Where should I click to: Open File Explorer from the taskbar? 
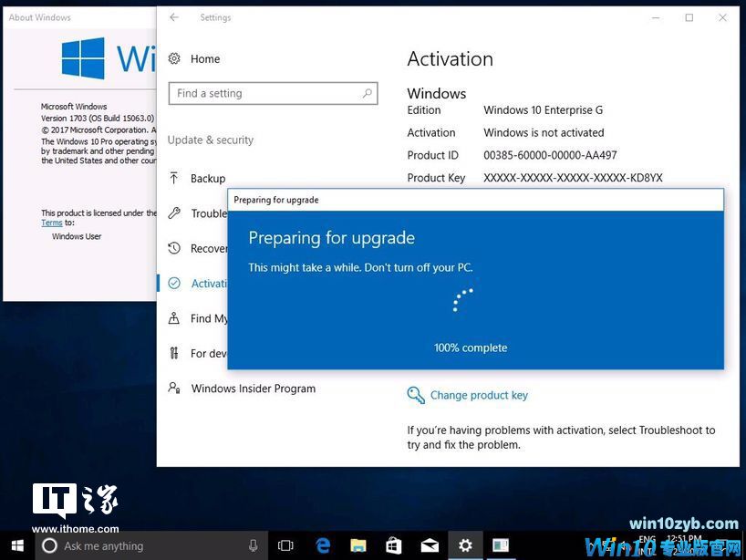[358, 545]
